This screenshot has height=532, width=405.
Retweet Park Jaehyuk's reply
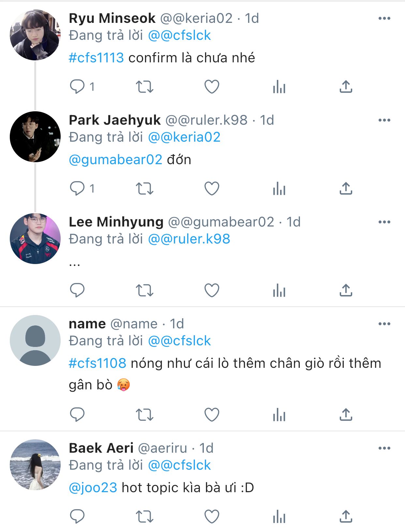pyautogui.click(x=144, y=189)
